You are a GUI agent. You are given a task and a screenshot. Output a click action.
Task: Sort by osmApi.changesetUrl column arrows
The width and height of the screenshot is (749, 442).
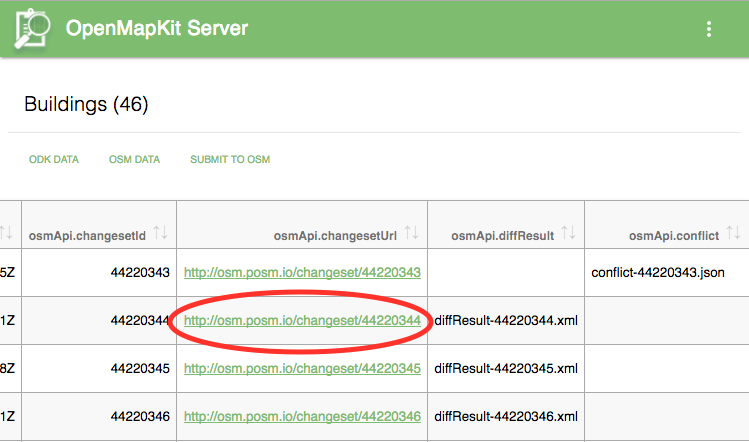pos(411,233)
